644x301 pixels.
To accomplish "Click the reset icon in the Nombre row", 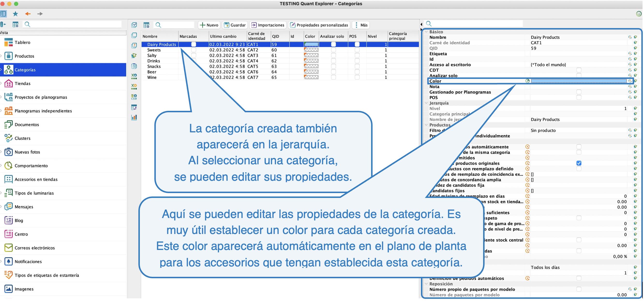I will click(x=630, y=37).
